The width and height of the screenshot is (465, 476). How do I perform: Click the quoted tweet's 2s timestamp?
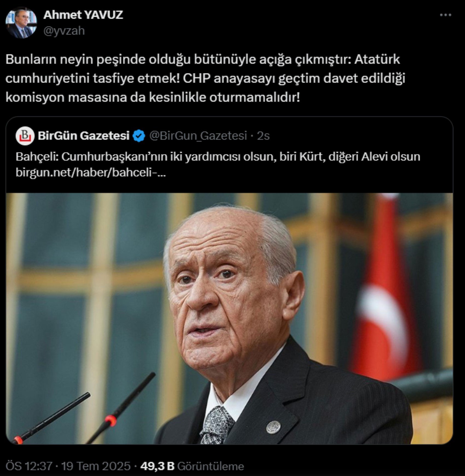(263, 136)
